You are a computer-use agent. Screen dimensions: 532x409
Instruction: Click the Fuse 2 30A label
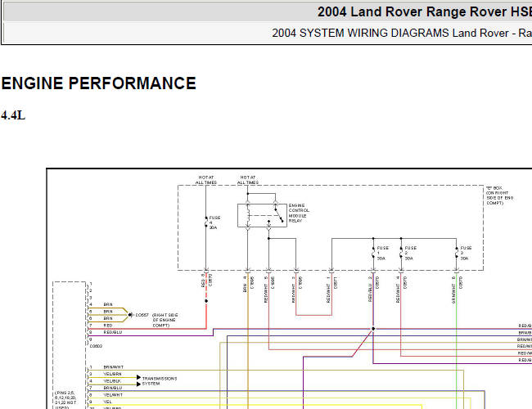click(x=410, y=253)
